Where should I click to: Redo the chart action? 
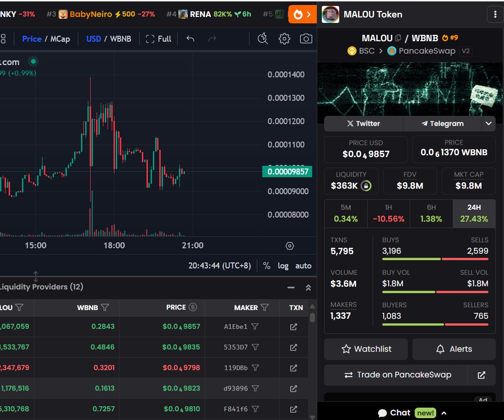point(212,39)
